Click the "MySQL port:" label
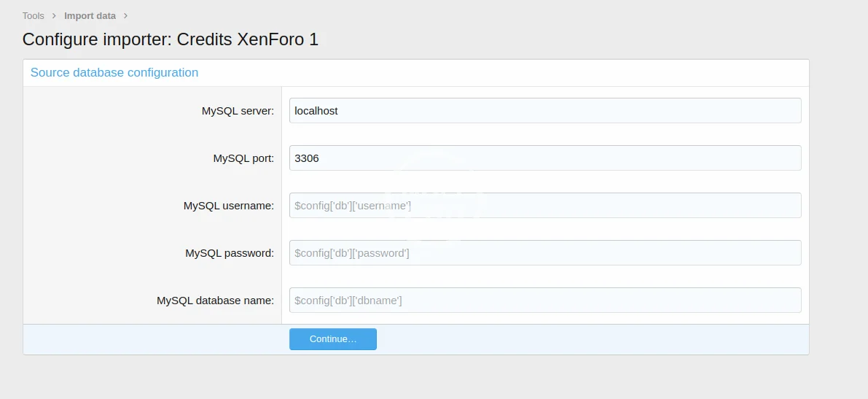868x399 pixels. tap(243, 158)
